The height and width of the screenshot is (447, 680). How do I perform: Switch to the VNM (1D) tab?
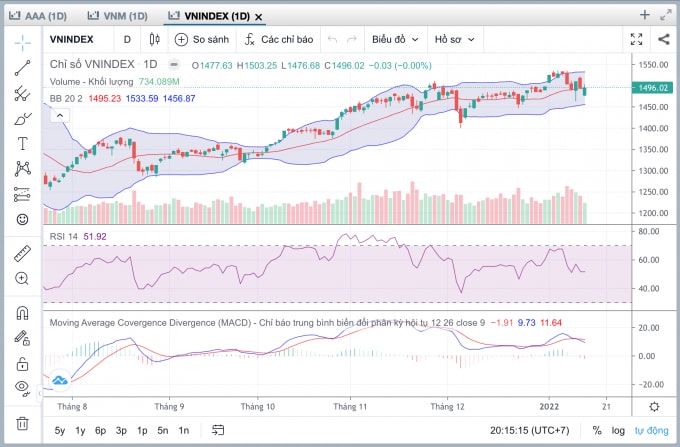click(x=118, y=16)
